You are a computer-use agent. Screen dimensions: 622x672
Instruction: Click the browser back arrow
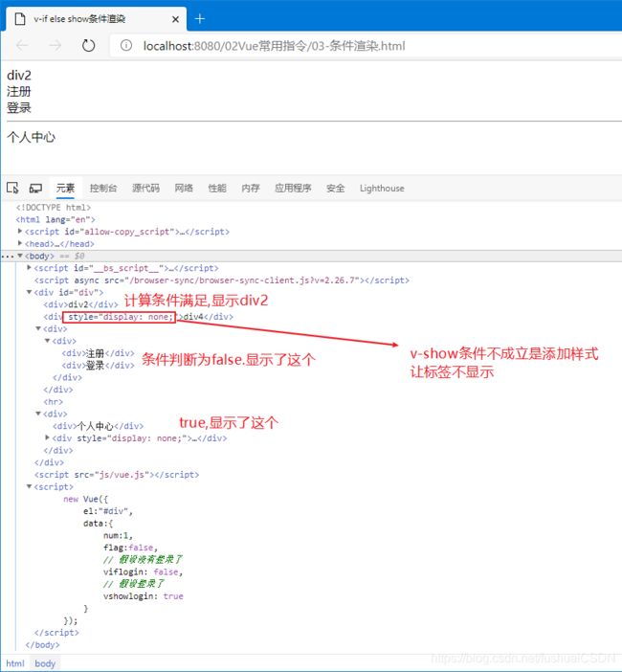click(x=22, y=45)
